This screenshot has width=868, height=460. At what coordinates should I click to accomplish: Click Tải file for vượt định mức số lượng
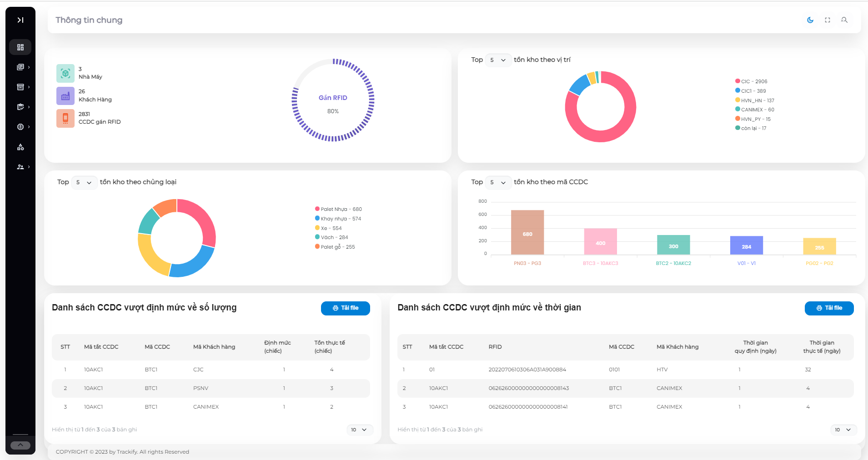(x=346, y=308)
